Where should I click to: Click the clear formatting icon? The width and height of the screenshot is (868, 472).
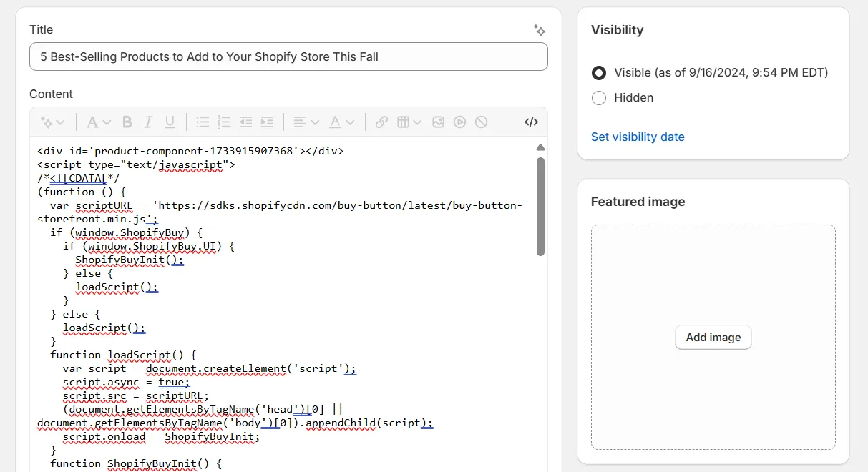[x=481, y=122]
